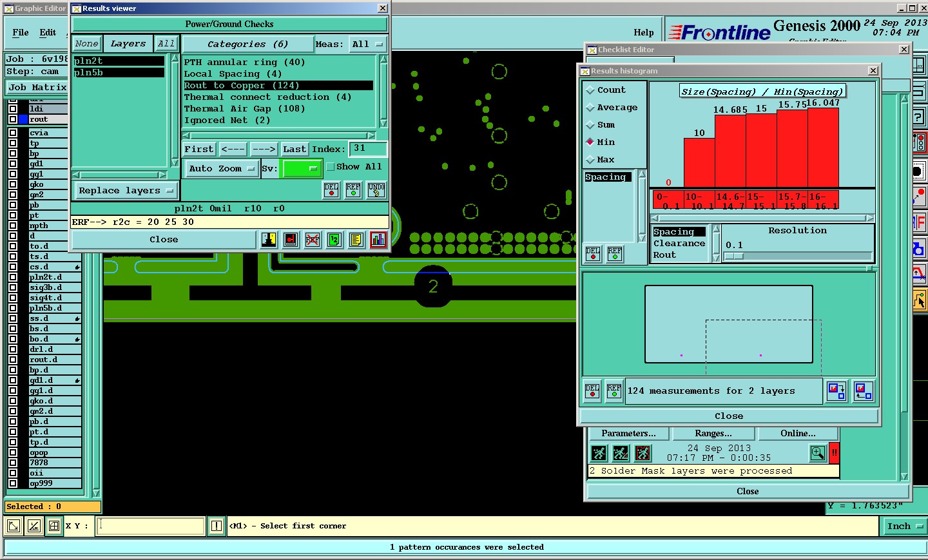This screenshot has height=560, width=928.
Task: Go to next result with right arrow button
Action: click(x=264, y=149)
